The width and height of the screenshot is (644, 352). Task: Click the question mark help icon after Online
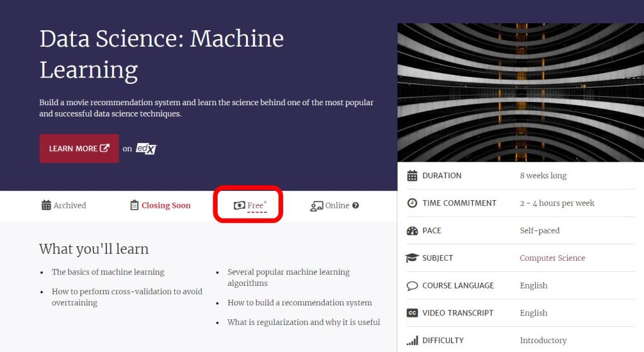click(356, 205)
